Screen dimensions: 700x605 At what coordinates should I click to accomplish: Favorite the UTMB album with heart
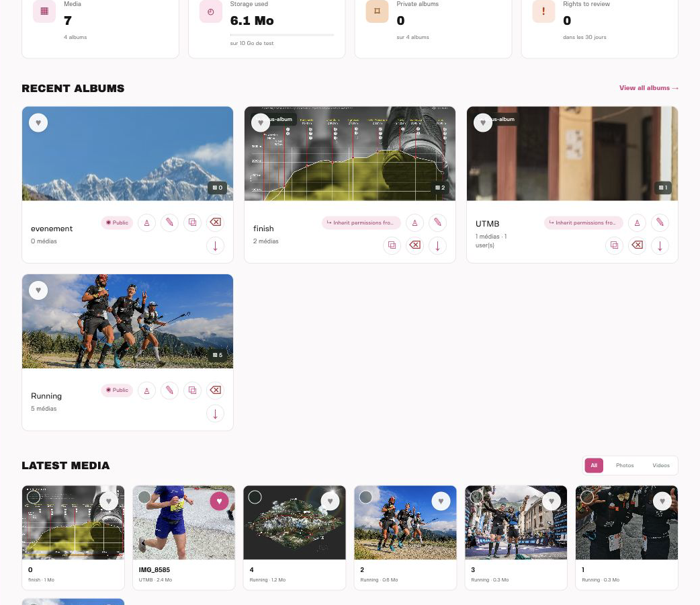(x=483, y=123)
